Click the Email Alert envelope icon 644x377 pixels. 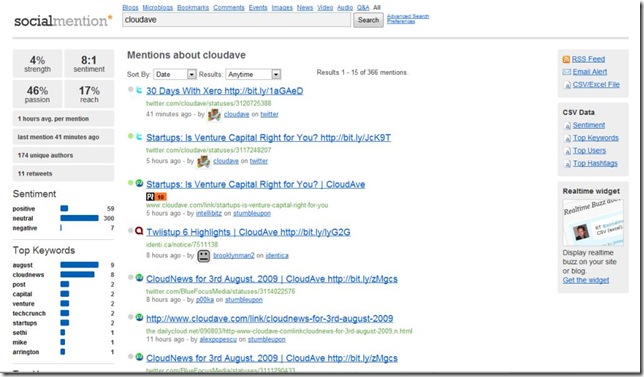[567, 72]
